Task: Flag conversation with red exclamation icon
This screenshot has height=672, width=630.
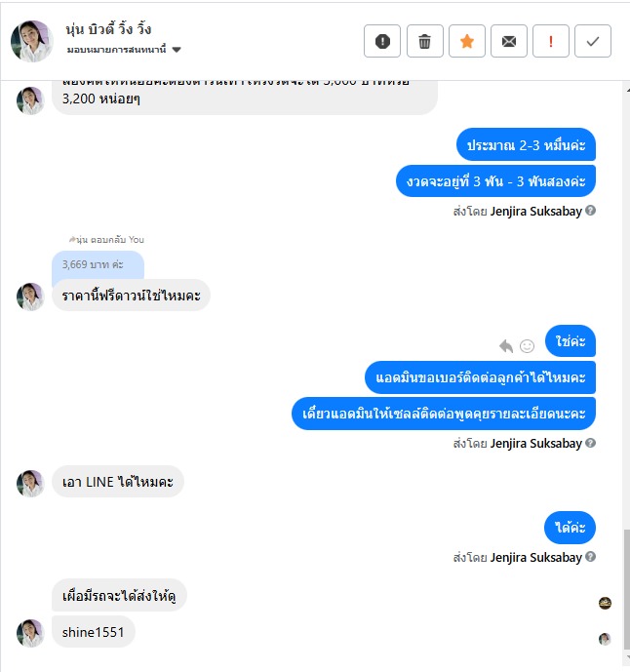Action: [551, 41]
